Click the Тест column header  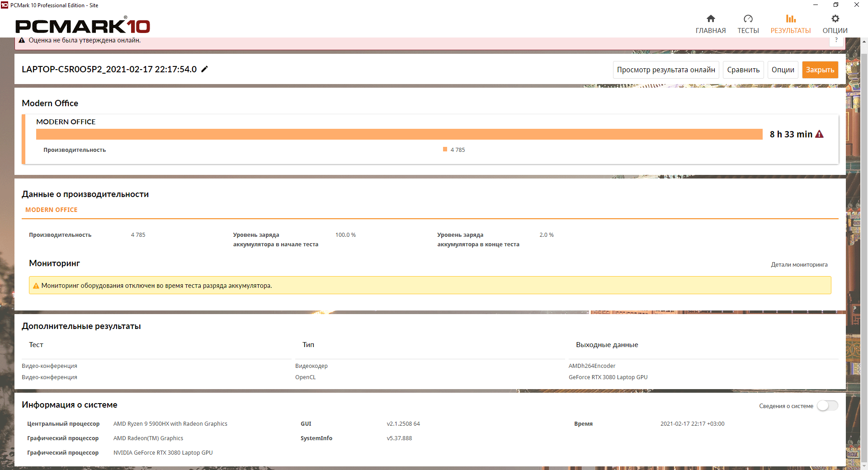coord(36,345)
